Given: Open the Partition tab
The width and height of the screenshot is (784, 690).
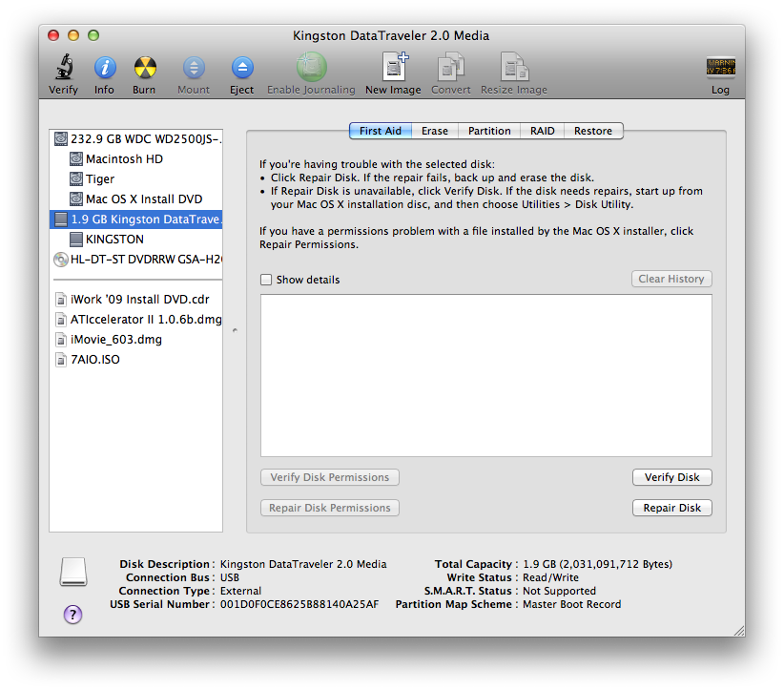Looking at the screenshot, I should coord(489,131).
